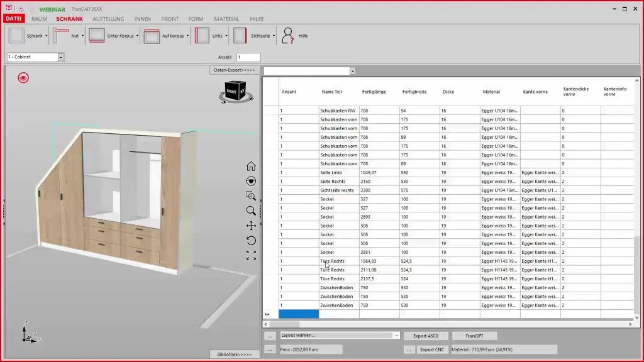Click TrunOPT button
This screenshot has height=362, width=644.
(474, 336)
